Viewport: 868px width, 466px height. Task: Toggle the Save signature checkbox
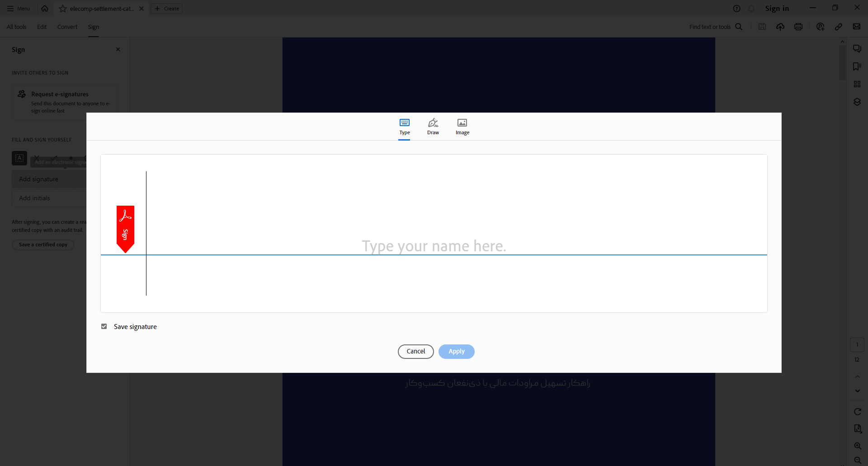tap(104, 326)
